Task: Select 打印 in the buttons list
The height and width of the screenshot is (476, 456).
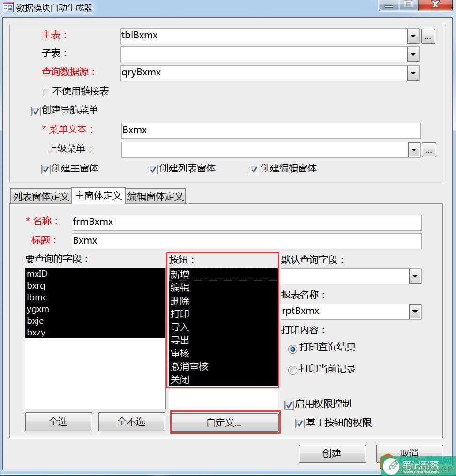Action: [224, 314]
